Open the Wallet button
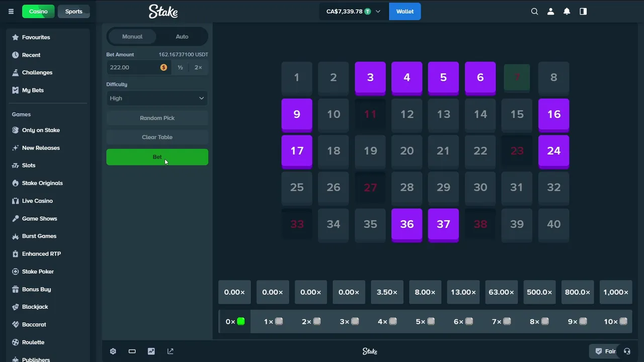The height and width of the screenshot is (362, 644). pos(405,12)
